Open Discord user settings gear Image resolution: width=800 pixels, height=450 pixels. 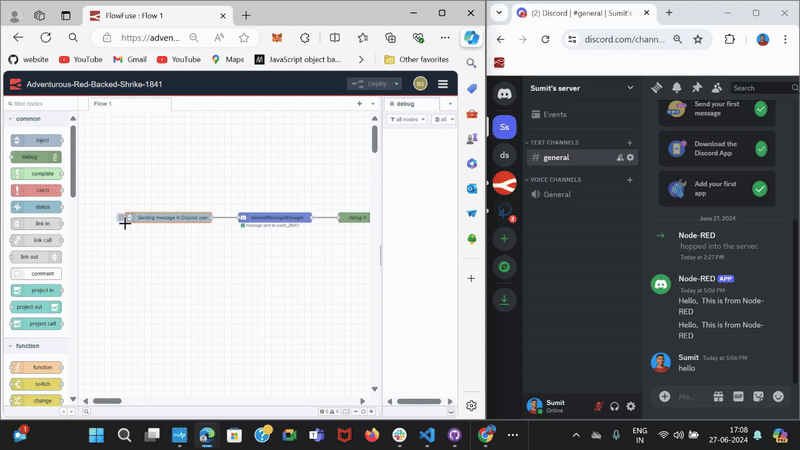click(x=631, y=406)
